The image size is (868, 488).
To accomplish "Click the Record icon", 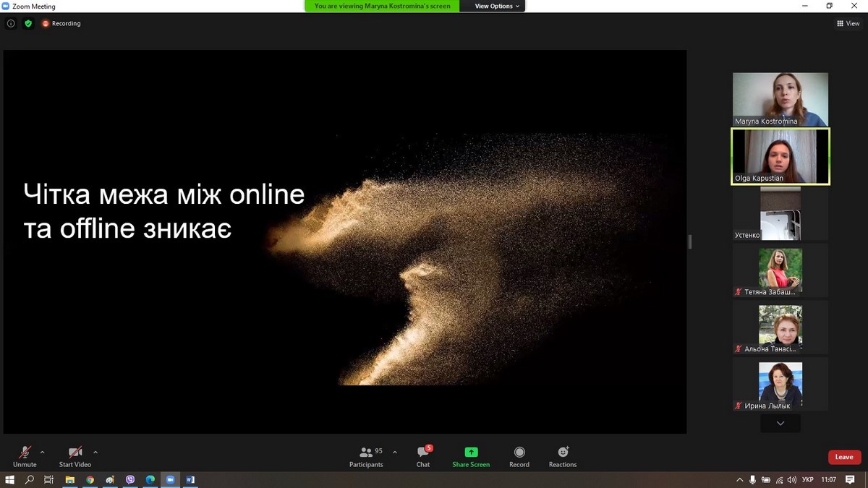I will click(x=519, y=453).
